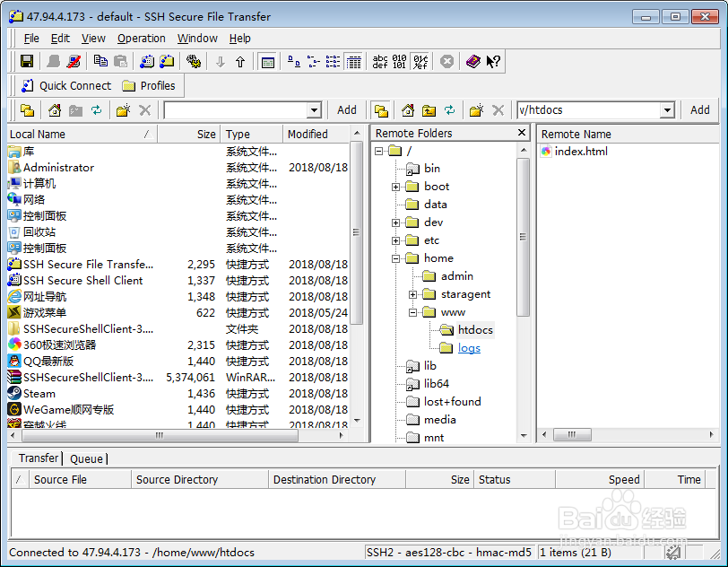The image size is (728, 567).
Task: Toggle the file details window toolbar button
Action: point(268,61)
